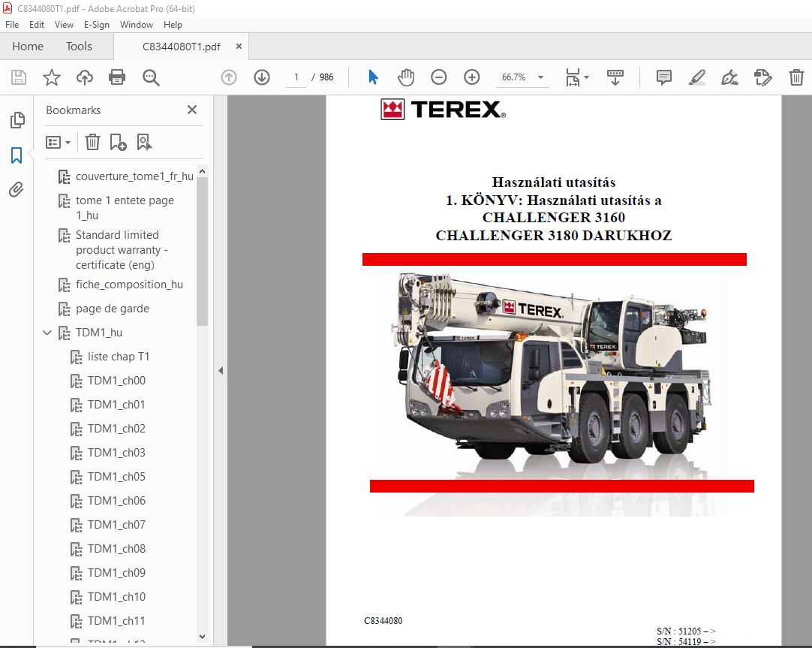Screen dimensions: 812x648
Task: Open the read mode keyboard icon
Action: click(x=615, y=77)
